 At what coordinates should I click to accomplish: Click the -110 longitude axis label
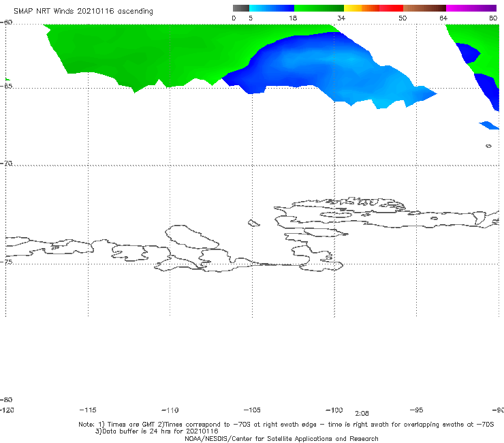170,410
